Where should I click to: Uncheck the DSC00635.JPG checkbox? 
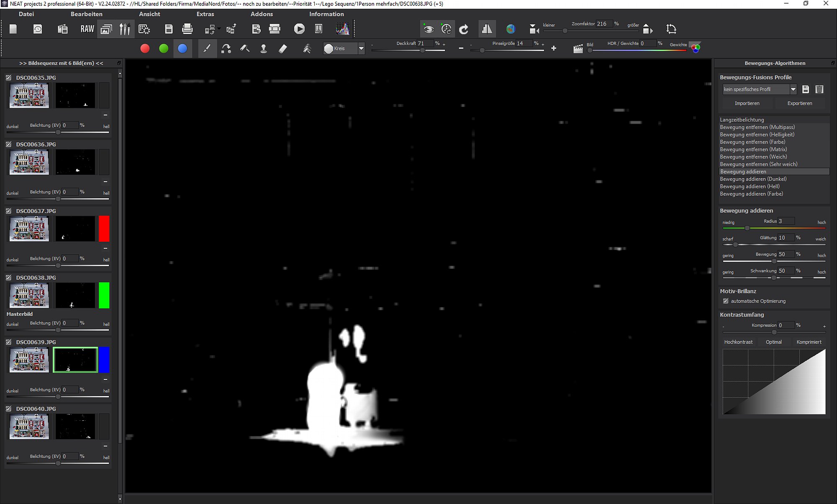pyautogui.click(x=8, y=77)
